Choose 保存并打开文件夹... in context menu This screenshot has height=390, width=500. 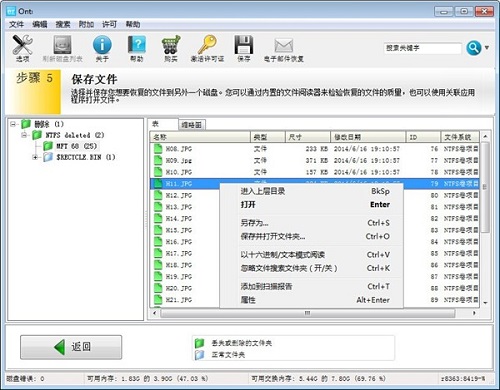[x=312, y=236]
